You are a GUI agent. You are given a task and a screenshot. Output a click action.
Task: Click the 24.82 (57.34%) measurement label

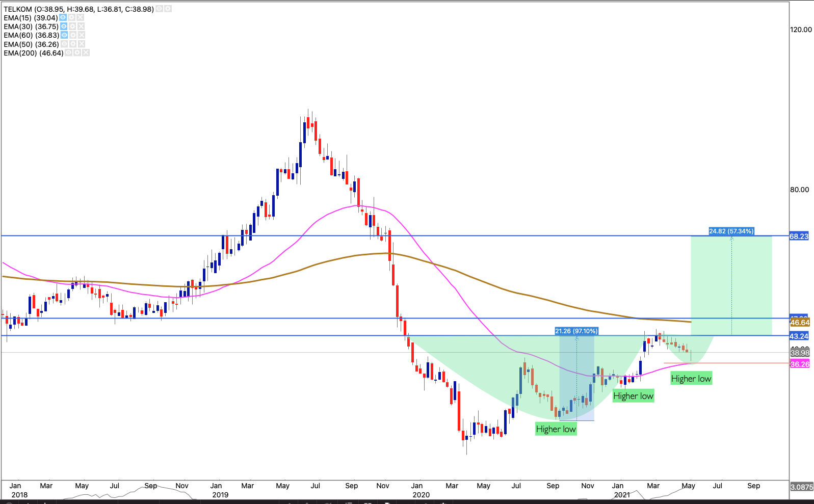pos(731,231)
